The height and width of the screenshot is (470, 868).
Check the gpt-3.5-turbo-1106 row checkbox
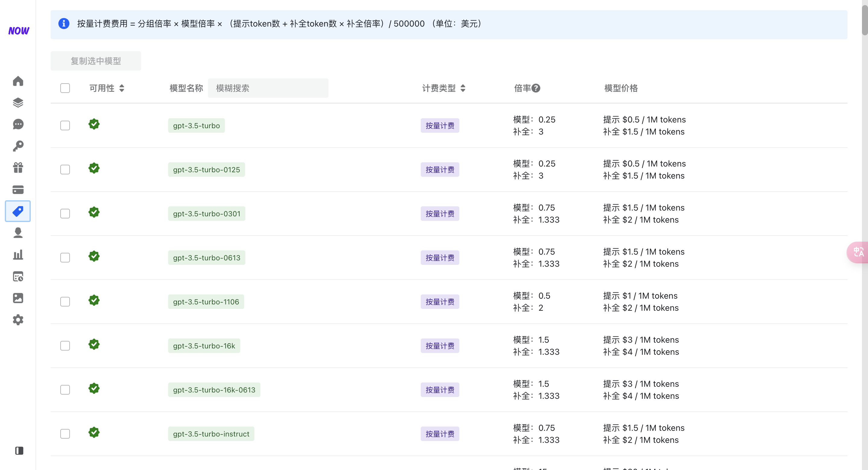coord(65,302)
